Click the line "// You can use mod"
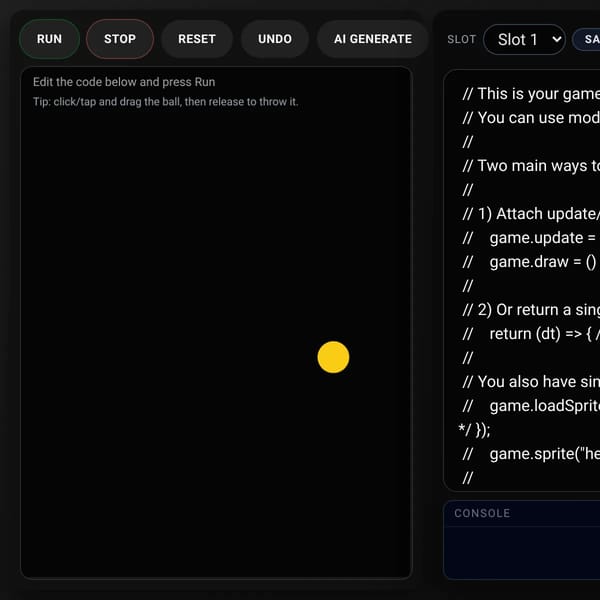Viewport: 600px width, 600px height. coord(531,118)
